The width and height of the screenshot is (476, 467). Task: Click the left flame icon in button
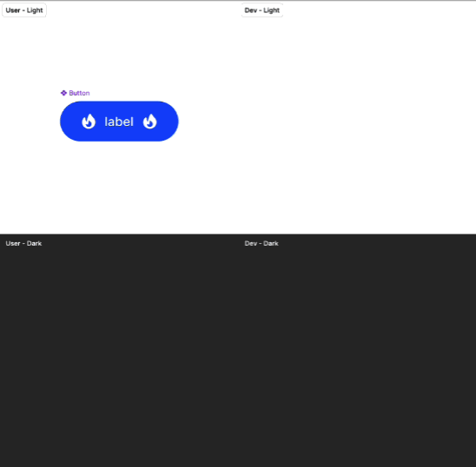click(89, 122)
